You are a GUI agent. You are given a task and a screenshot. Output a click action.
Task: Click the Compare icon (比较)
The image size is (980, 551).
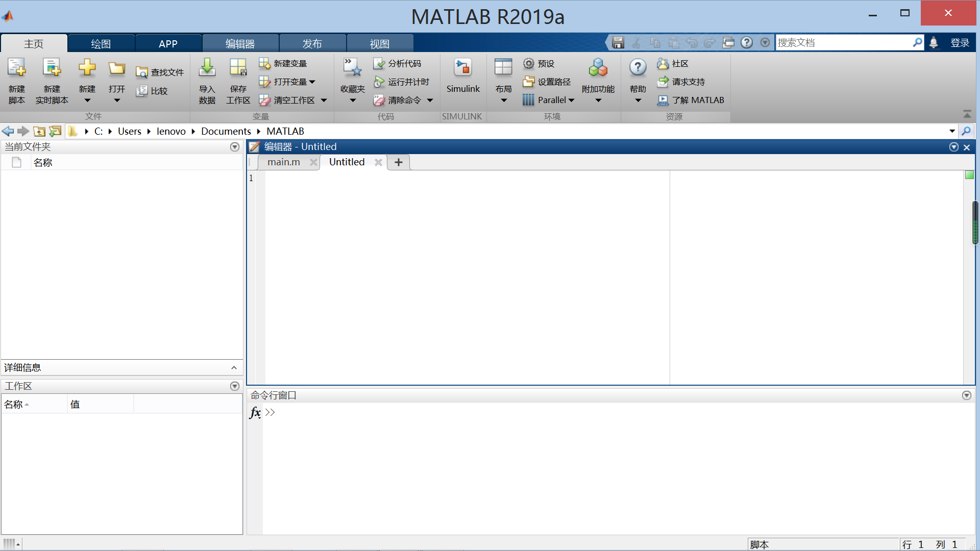(x=142, y=91)
